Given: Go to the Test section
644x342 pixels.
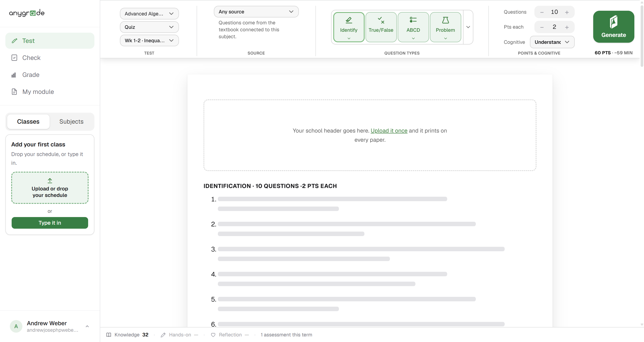Looking at the screenshot, I should pyautogui.click(x=50, y=40).
